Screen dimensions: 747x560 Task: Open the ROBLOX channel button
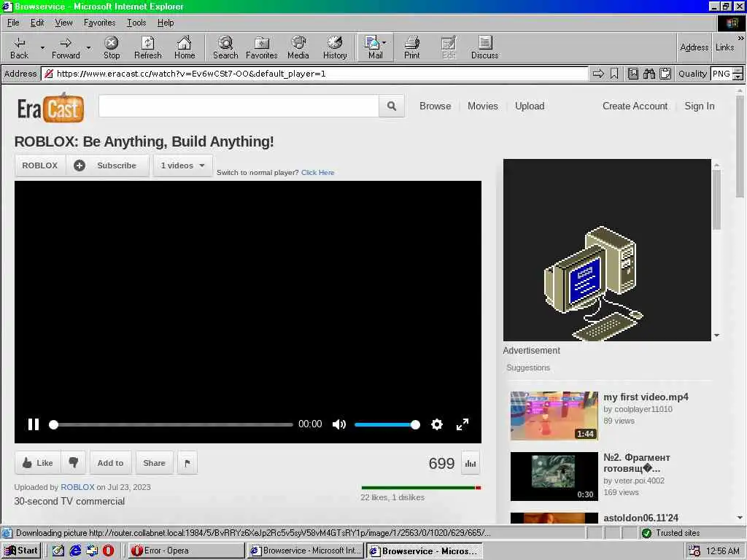[40, 166]
